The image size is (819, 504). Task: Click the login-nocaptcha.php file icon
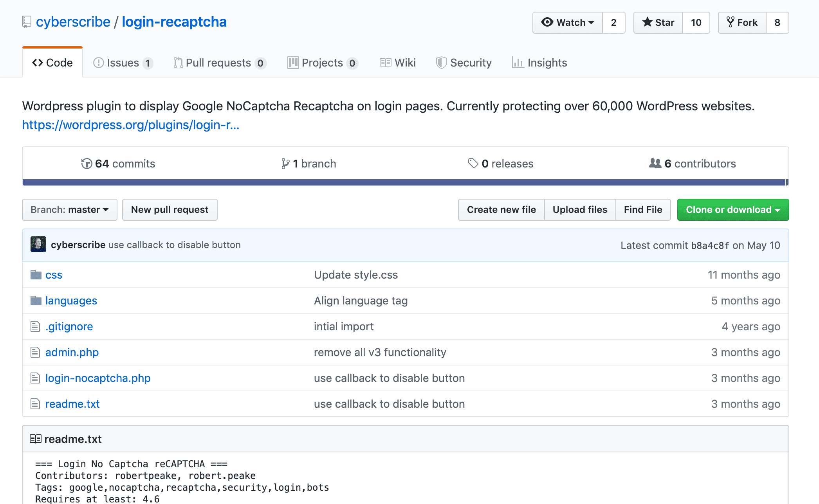tap(35, 378)
